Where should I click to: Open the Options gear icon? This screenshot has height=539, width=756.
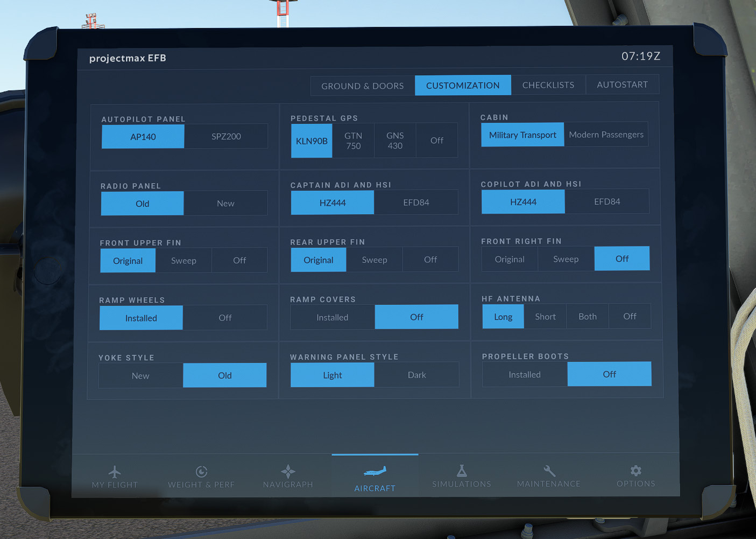[636, 471]
